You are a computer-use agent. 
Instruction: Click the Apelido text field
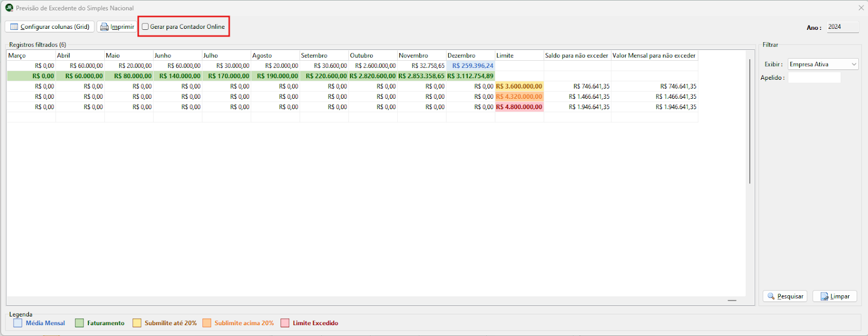(814, 78)
